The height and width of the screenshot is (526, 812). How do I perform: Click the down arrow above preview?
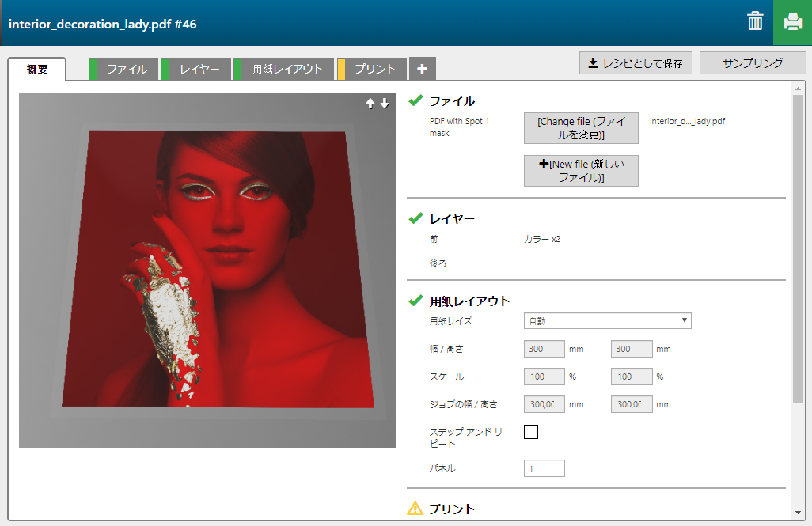385,104
